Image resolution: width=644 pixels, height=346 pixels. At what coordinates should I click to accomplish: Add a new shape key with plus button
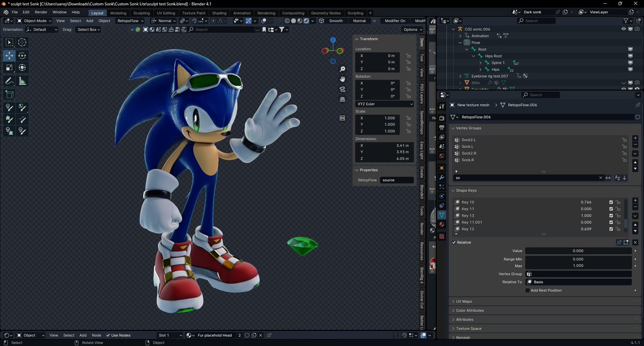tap(635, 201)
